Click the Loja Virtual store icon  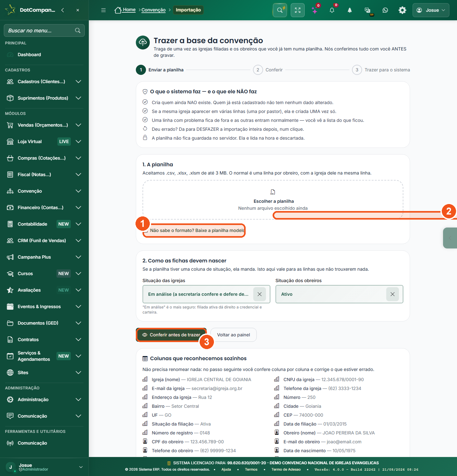(10, 142)
